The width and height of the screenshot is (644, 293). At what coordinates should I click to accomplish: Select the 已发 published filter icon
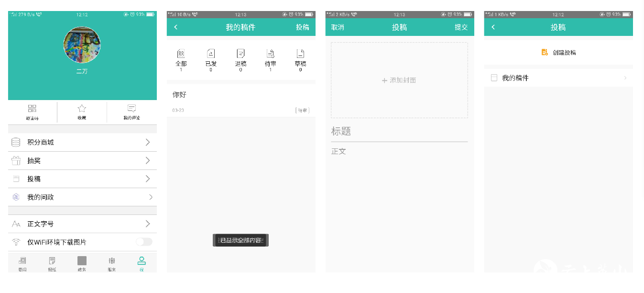coord(211,54)
